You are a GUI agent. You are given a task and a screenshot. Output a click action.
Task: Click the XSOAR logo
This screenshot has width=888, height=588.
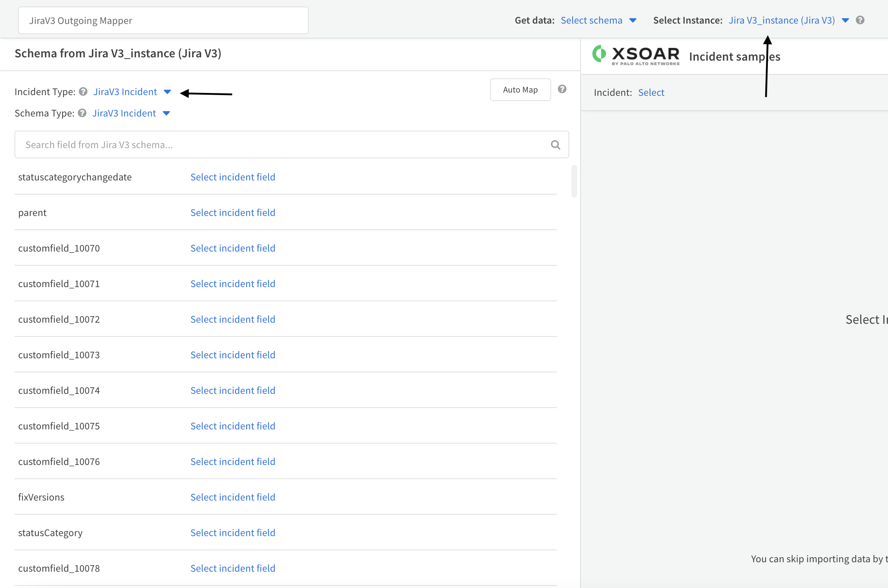636,55
